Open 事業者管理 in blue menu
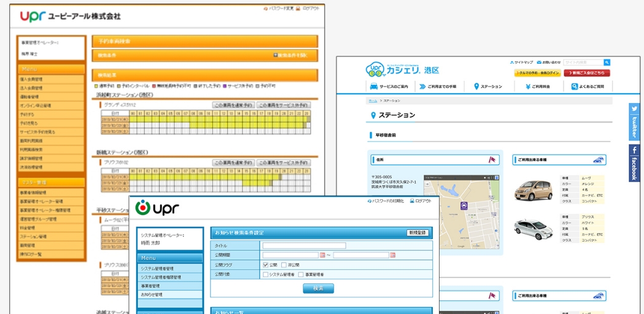644x314 pixels. [x=170, y=286]
